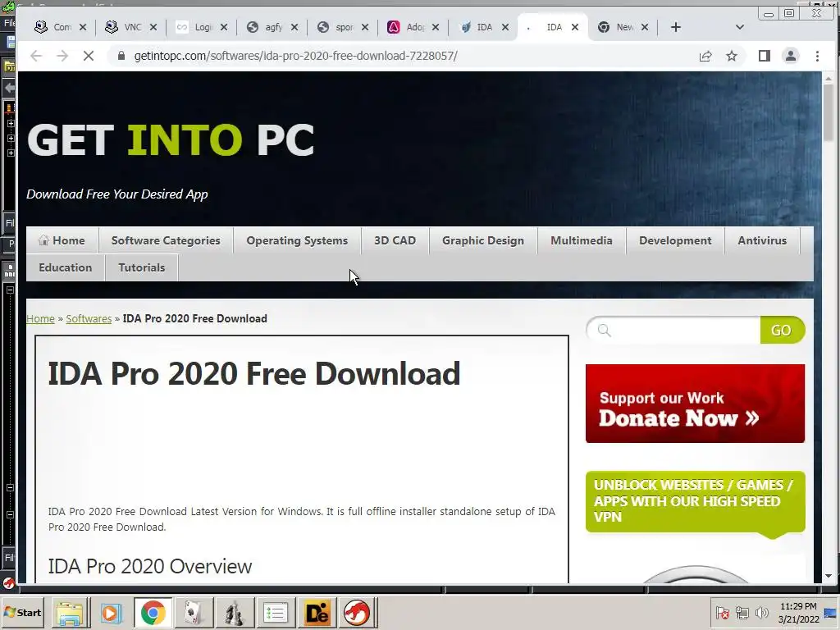Close the 'New' tab
840x630 pixels.
coord(645,27)
